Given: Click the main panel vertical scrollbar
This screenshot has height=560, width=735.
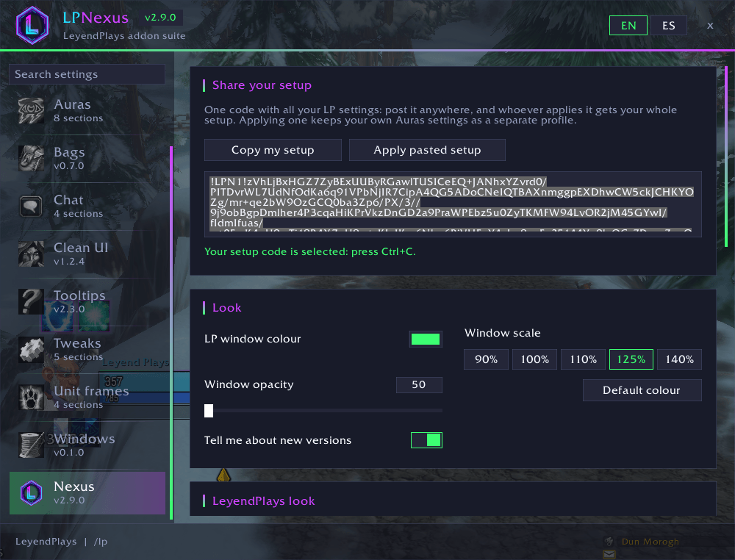Looking at the screenshot, I should pyautogui.click(x=726, y=157).
